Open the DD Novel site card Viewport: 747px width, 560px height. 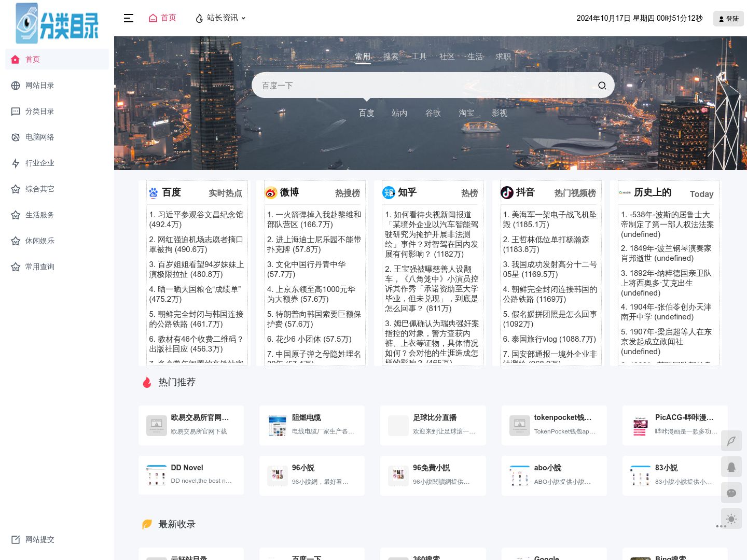191,475
